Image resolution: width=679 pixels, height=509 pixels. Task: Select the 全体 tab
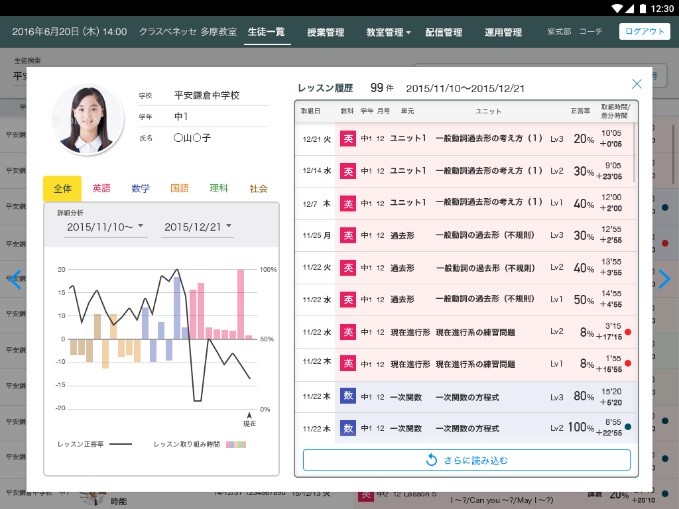click(x=61, y=188)
